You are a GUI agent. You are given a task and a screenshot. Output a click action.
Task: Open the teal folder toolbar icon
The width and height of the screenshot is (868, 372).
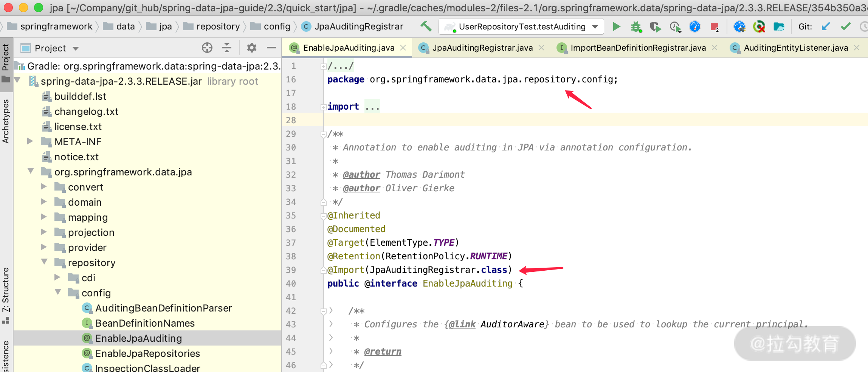[779, 26]
